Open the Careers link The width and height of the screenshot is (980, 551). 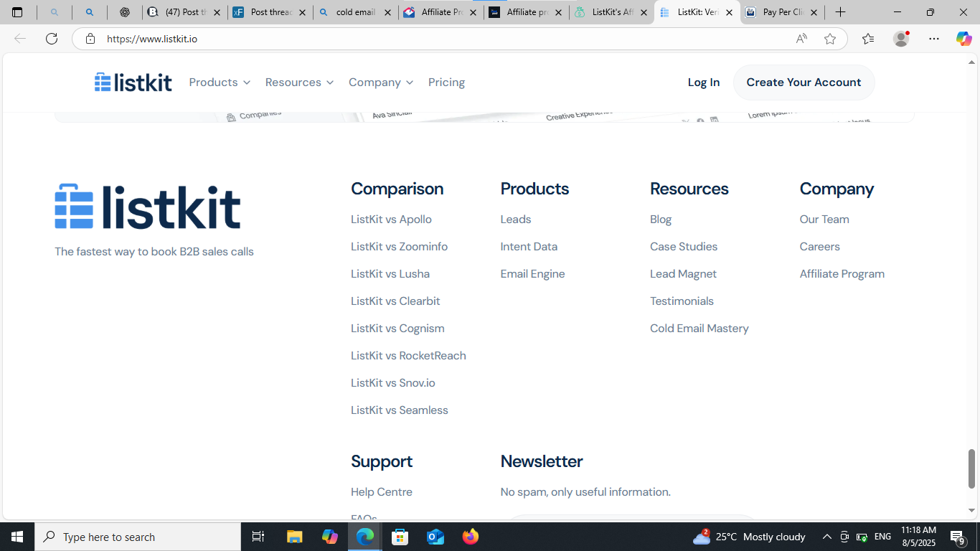(820, 247)
